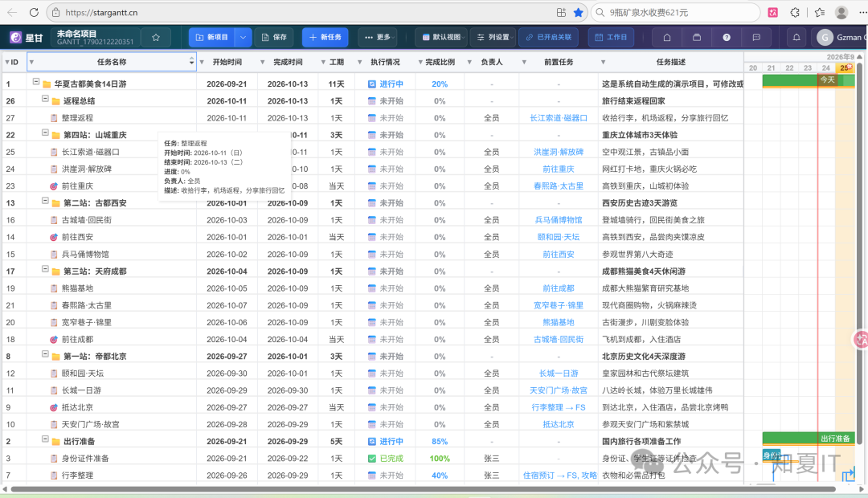Collapse the 第二站：古都西安 group
Viewport: 868px width, 498px height.
coord(45,201)
